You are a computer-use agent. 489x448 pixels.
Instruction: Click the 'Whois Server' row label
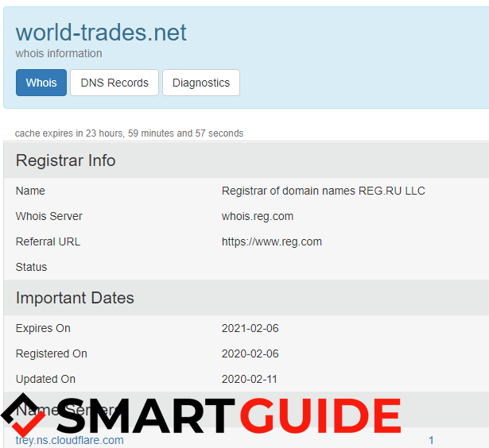pyautogui.click(x=49, y=216)
